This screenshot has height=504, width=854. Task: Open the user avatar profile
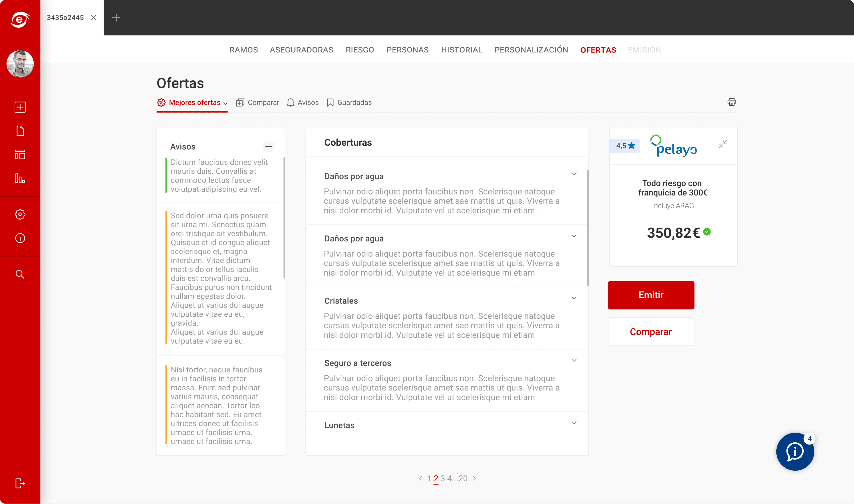coord(20,64)
